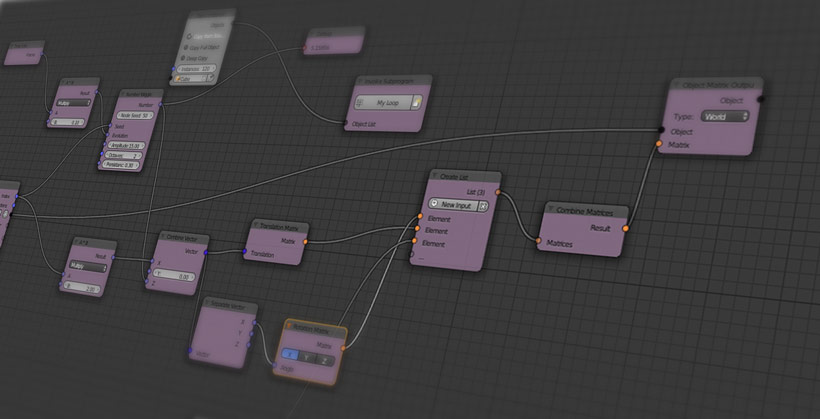
Task: Click the Amplitude 15.00 field
Action: coord(126,146)
